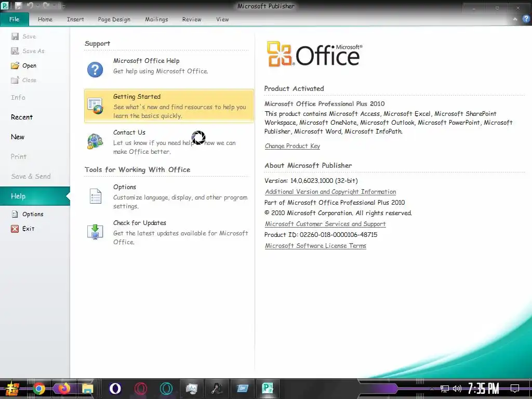The height and width of the screenshot is (399, 532).
Task: Click the Microsoft Office Professional Plus 2010 heading
Action: (x=324, y=104)
